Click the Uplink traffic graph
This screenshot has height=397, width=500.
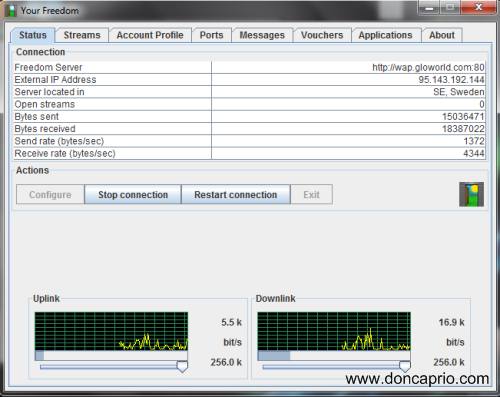click(x=111, y=331)
